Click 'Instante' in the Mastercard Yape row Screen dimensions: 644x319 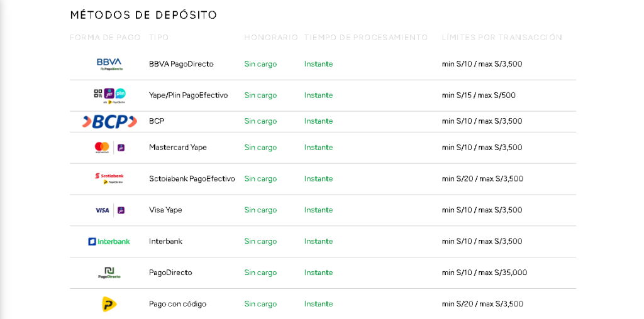coord(318,147)
